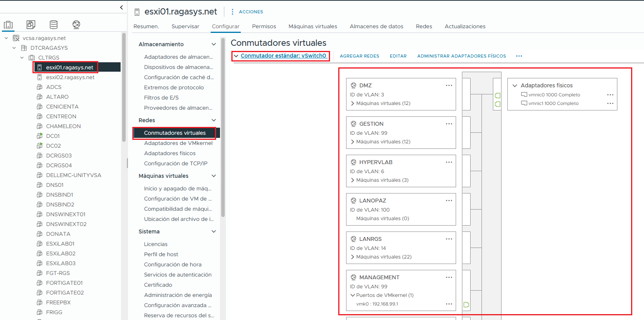Click AGREGAR REDES button

(359, 56)
